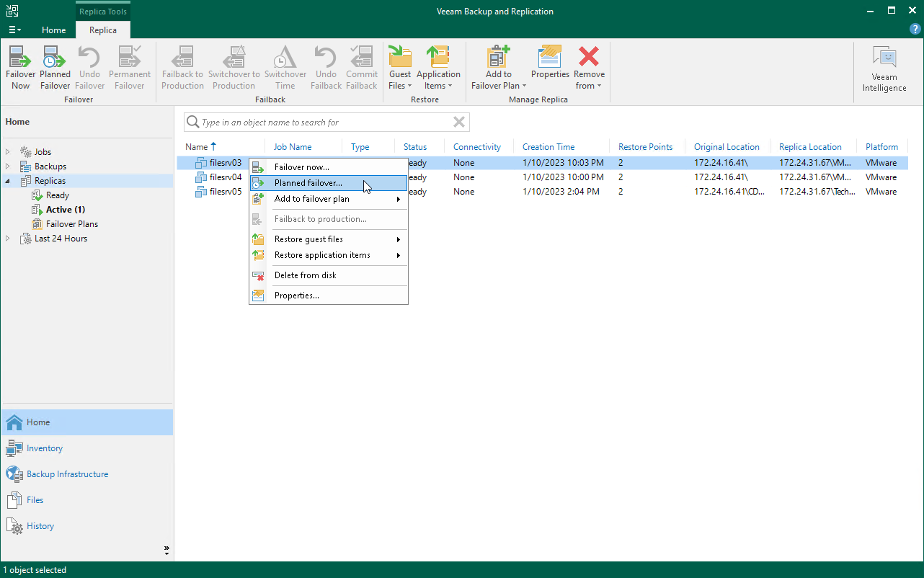The width and height of the screenshot is (924, 578).
Task: Focus the object name search field
Action: [x=326, y=123]
